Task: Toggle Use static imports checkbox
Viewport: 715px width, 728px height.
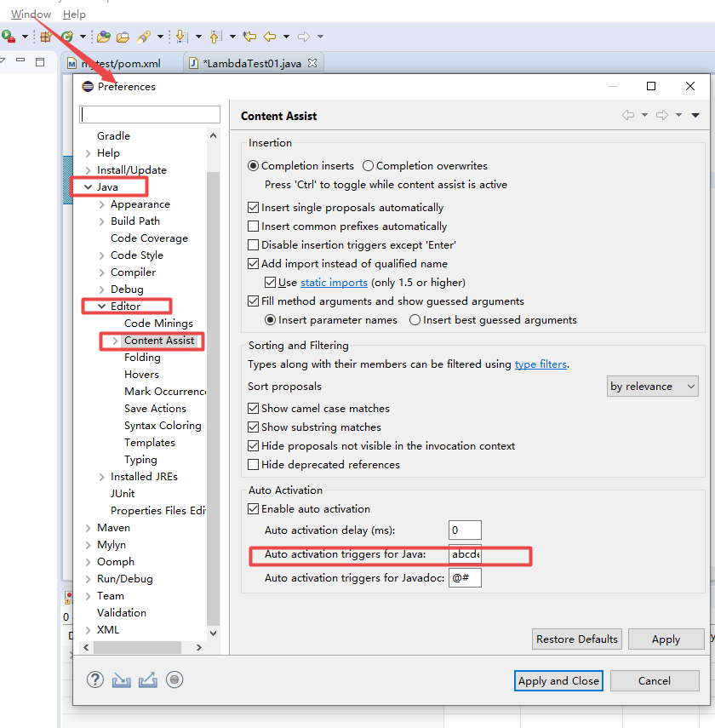Action: coord(270,283)
